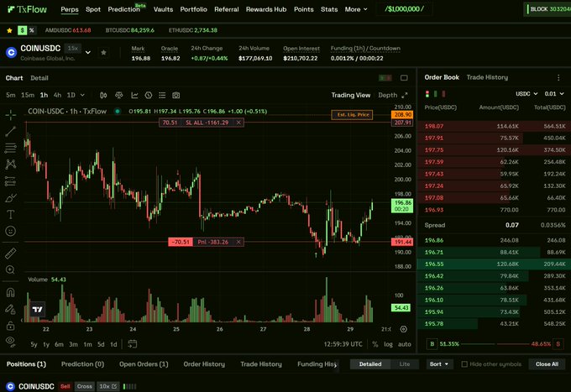571x392 pixels.
Task: Open the Spot menu item
Action: (93, 9)
